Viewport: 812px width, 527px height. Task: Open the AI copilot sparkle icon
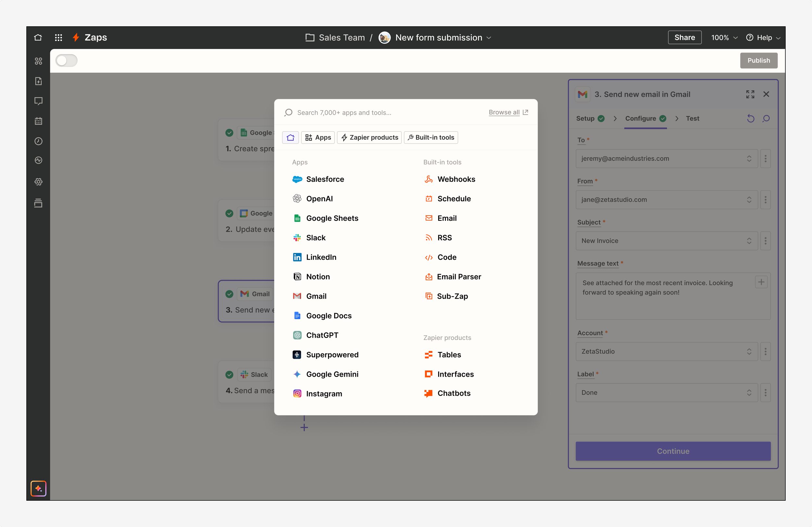38,488
